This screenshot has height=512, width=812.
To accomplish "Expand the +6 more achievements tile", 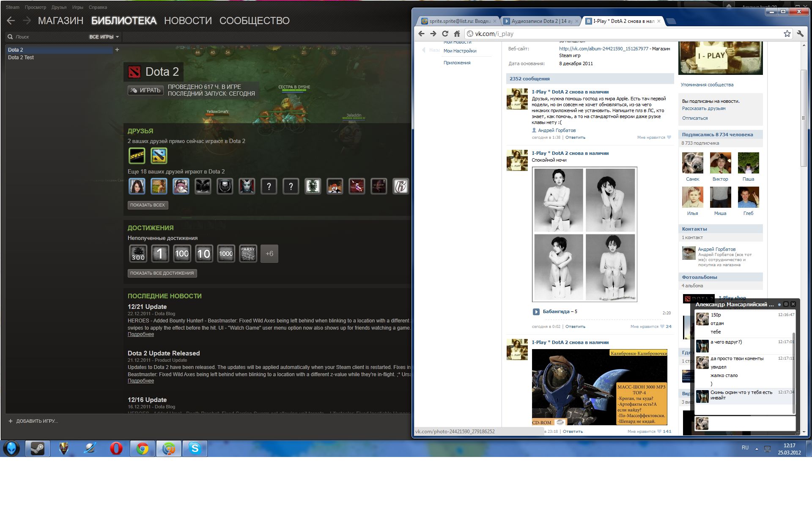I will pos(269,254).
